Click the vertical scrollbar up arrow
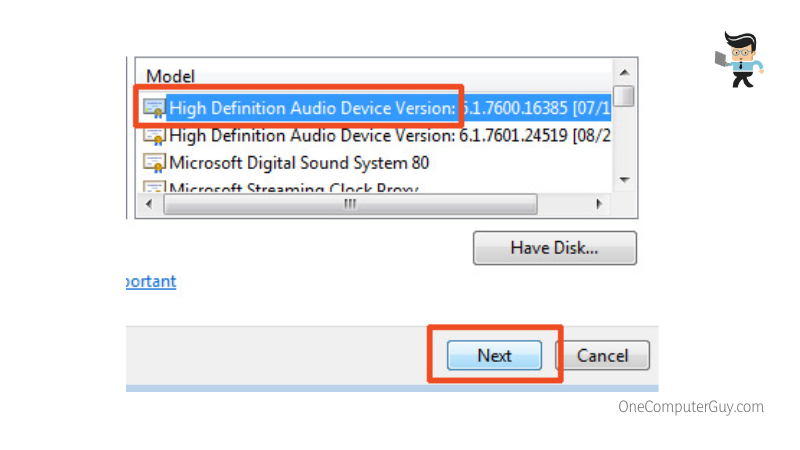Image resolution: width=800 pixels, height=450 pixels. click(x=624, y=72)
